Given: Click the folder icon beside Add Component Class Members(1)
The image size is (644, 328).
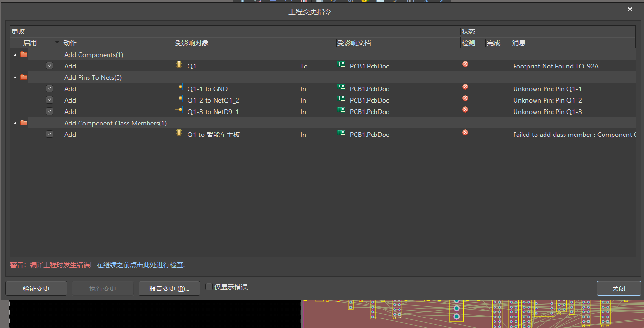Looking at the screenshot, I should point(24,123).
